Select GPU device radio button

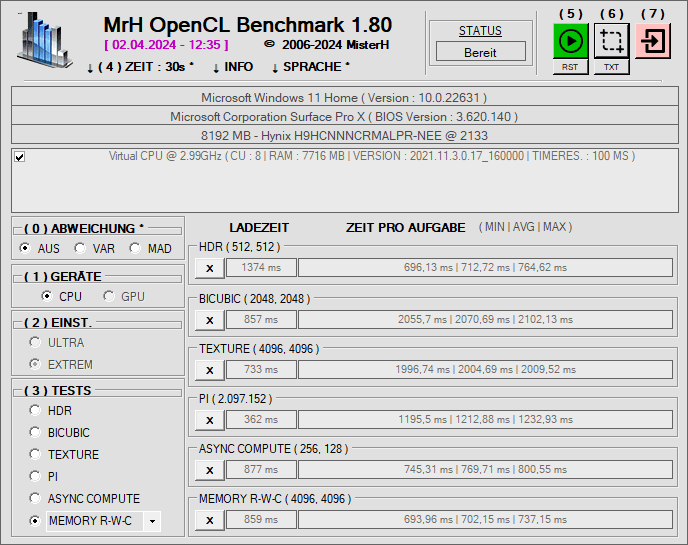pyautogui.click(x=124, y=297)
